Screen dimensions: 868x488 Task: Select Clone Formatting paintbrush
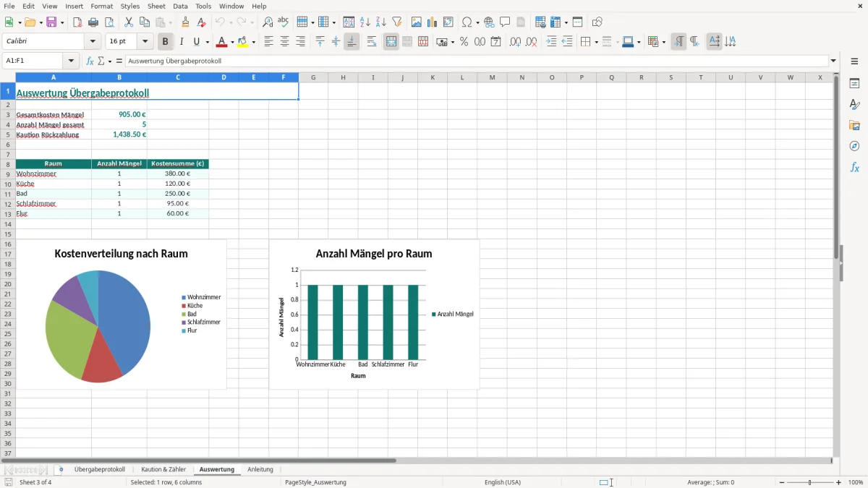pos(185,22)
